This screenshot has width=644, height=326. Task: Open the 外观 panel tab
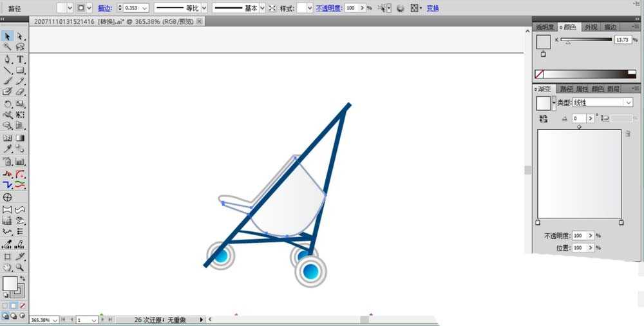point(590,27)
